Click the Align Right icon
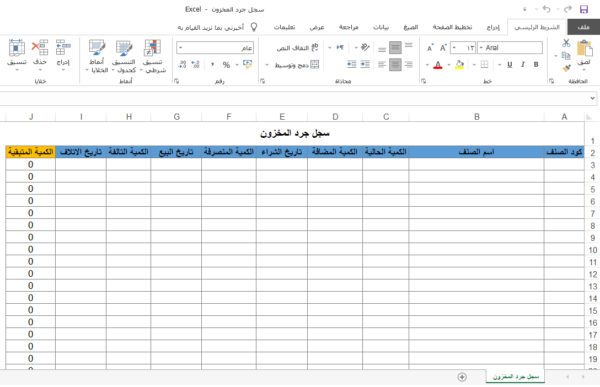The width and height of the screenshot is (600, 387). click(x=409, y=64)
